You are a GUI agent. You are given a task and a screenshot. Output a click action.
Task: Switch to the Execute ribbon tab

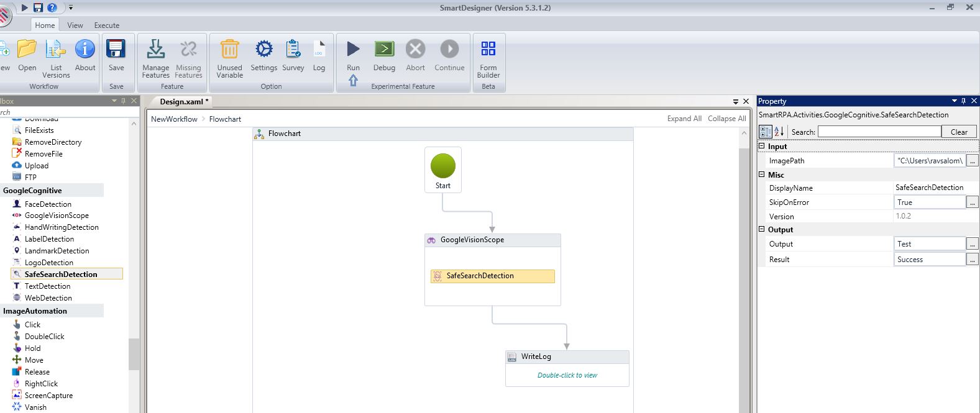107,25
